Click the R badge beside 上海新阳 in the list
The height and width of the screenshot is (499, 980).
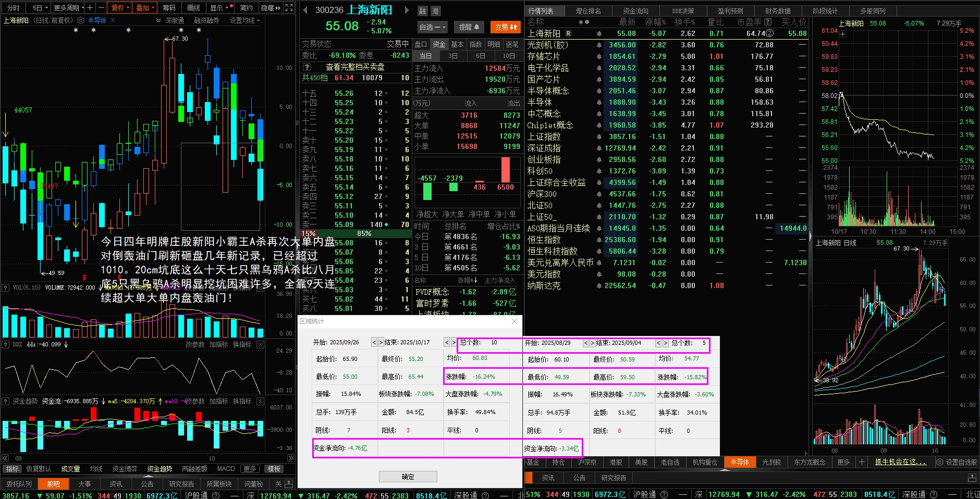point(568,33)
